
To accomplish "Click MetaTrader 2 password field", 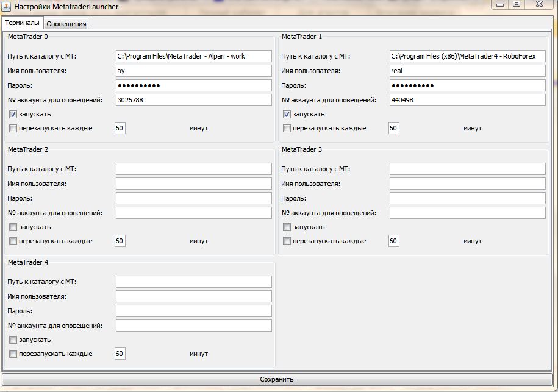I will click(193, 198).
